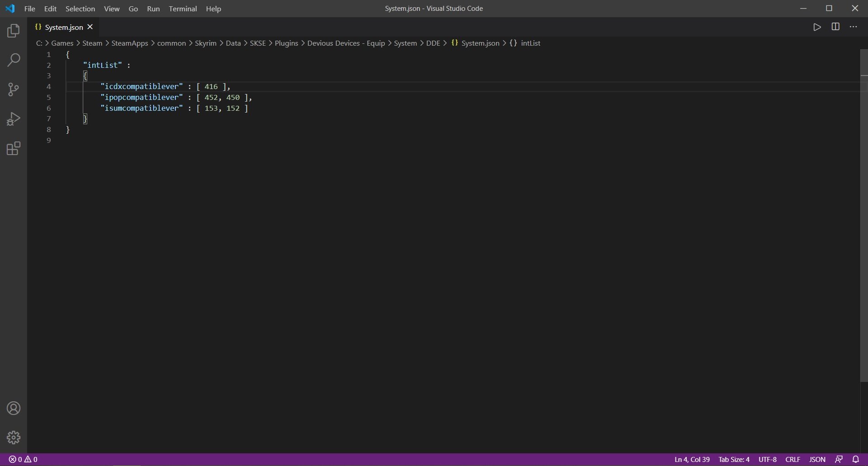Click the "intList" key text
The height and width of the screenshot is (466, 868).
click(103, 65)
